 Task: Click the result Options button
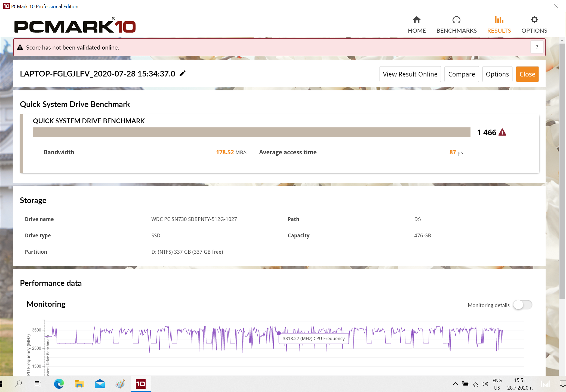click(497, 74)
